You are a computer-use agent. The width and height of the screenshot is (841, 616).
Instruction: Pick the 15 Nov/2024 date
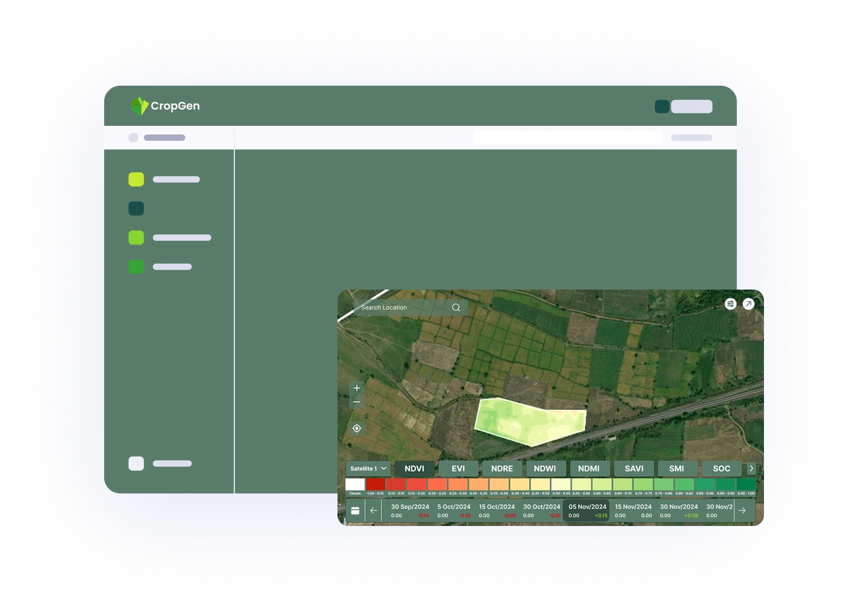tap(633, 511)
